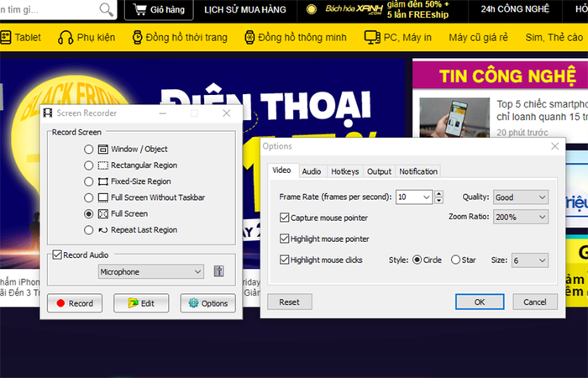
Task: Select Full Screen Without Taskbar option
Action: coord(88,197)
